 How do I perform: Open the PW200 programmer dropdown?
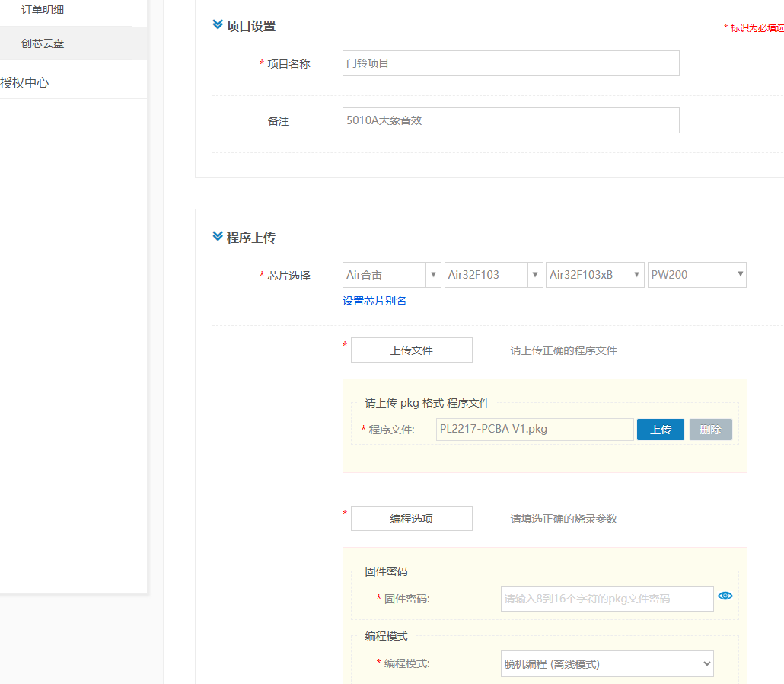pyautogui.click(x=696, y=275)
